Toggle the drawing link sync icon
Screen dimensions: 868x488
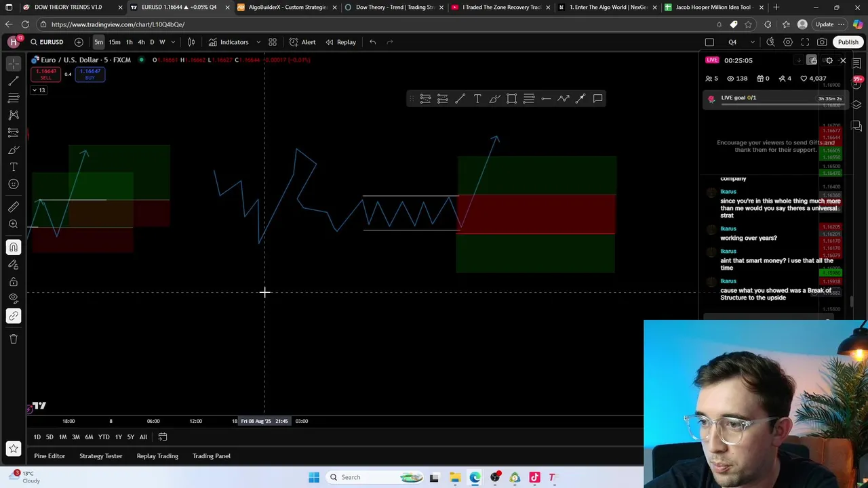point(14,316)
